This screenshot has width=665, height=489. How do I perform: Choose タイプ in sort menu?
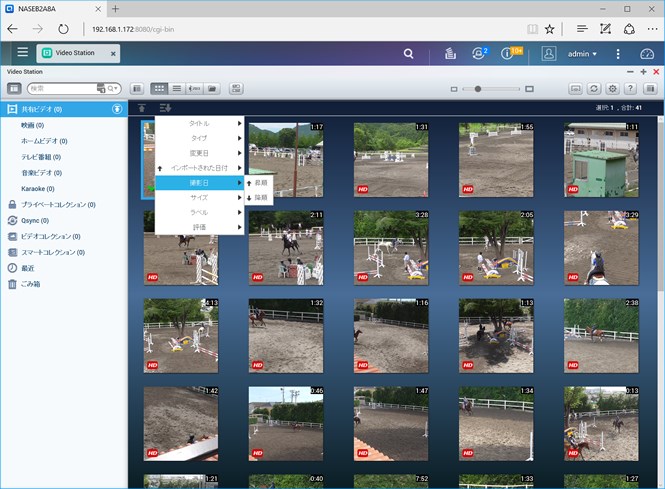pos(199,138)
